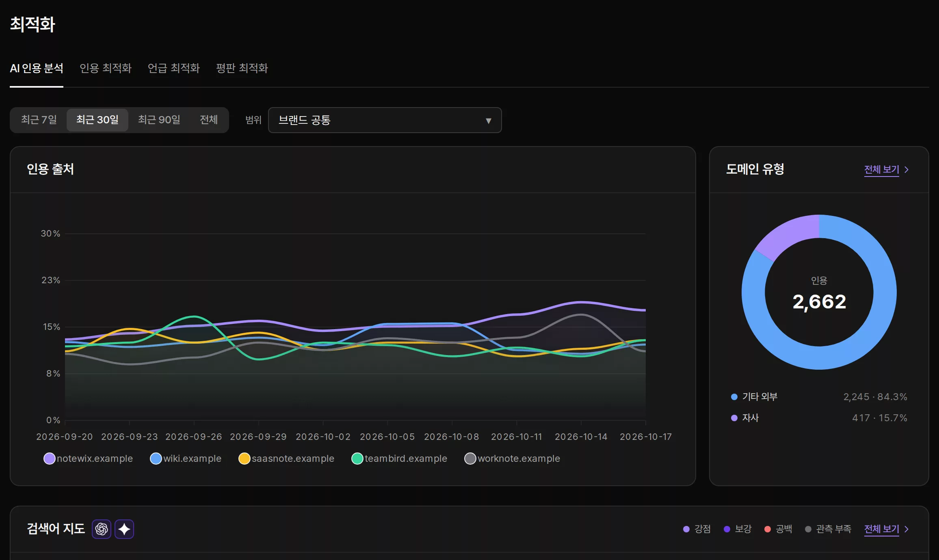Click the 2026-09-26 axis label
Screen dimensions: 939x560
click(194, 437)
